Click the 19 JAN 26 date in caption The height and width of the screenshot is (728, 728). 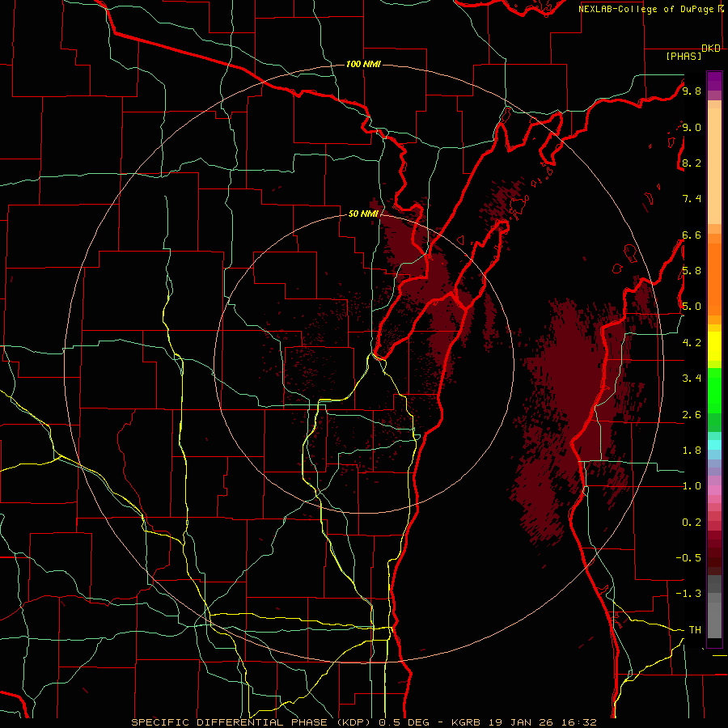[x=519, y=722]
